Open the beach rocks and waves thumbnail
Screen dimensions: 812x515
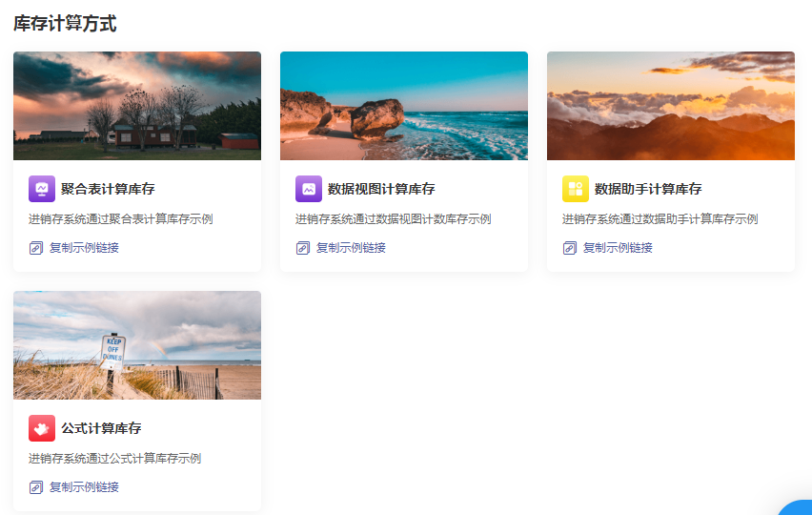pyautogui.click(x=404, y=106)
